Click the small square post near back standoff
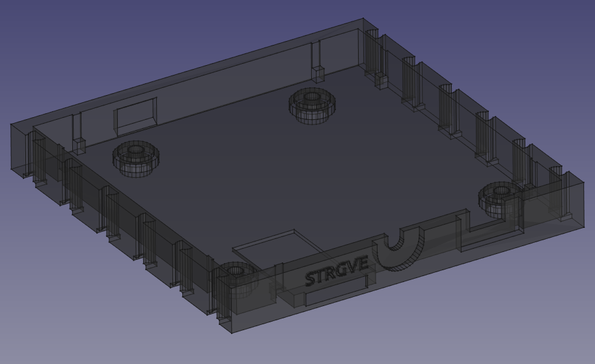The image size is (595, 364). 318,73
